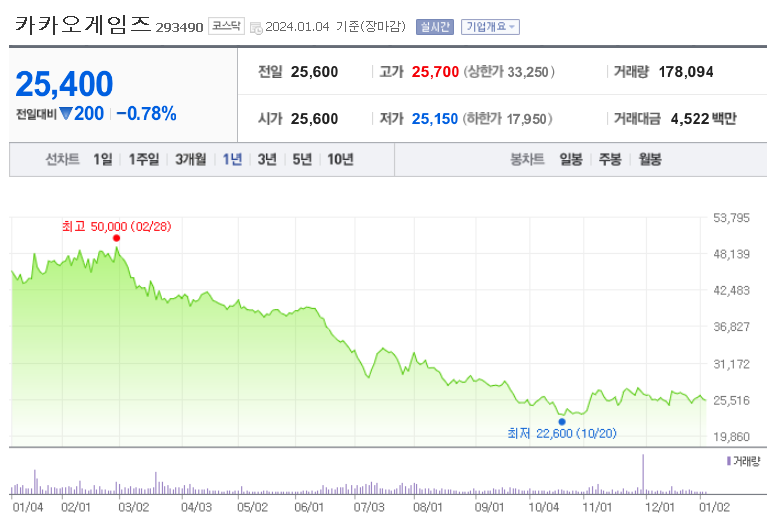
Task: Click the 01/04 x-axis date label
Action: (x=27, y=507)
